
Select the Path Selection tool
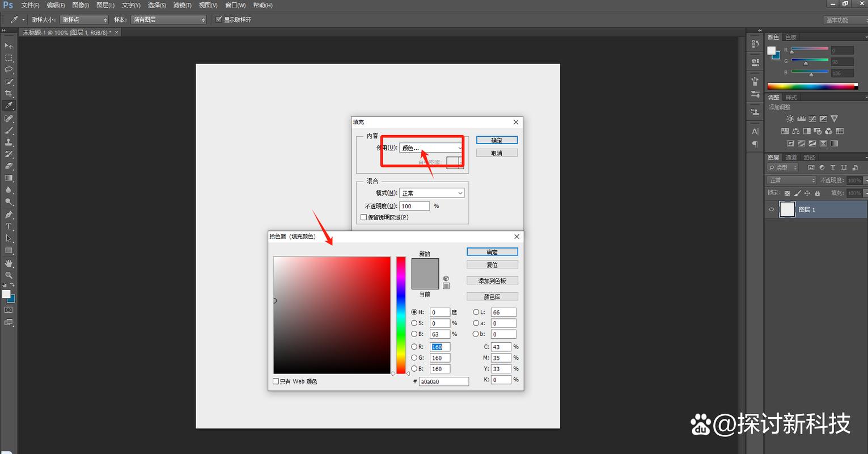click(9, 238)
